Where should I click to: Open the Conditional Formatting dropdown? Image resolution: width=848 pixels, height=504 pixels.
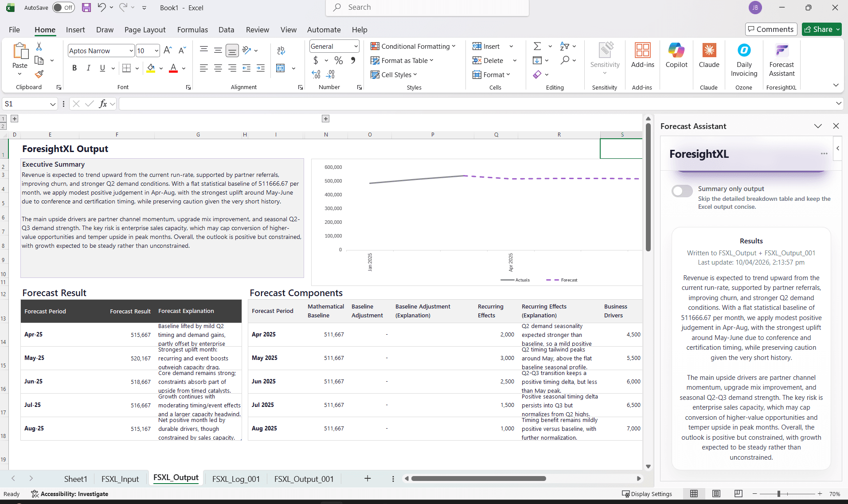413,46
